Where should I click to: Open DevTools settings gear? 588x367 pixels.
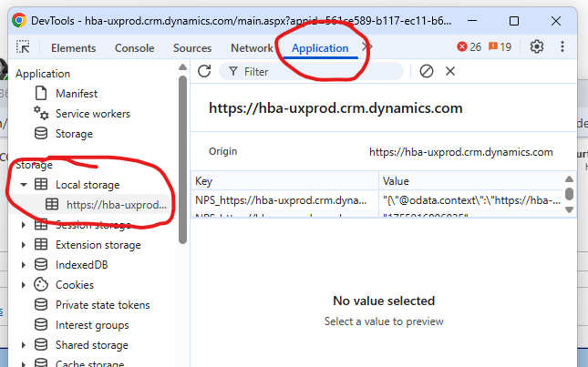tap(537, 46)
